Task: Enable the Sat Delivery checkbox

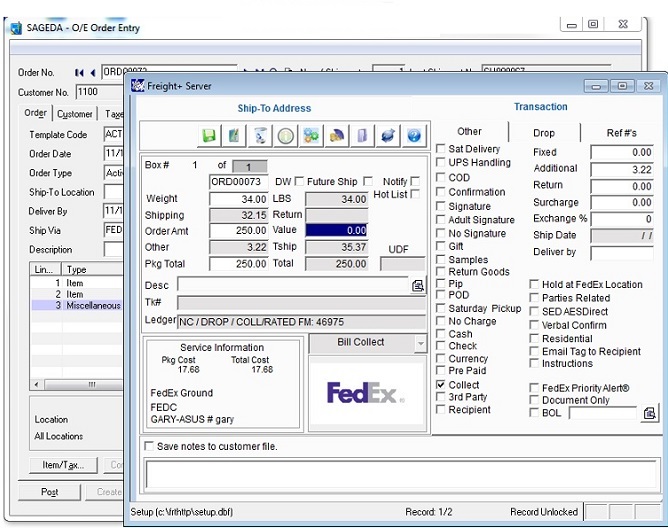Action: click(441, 149)
